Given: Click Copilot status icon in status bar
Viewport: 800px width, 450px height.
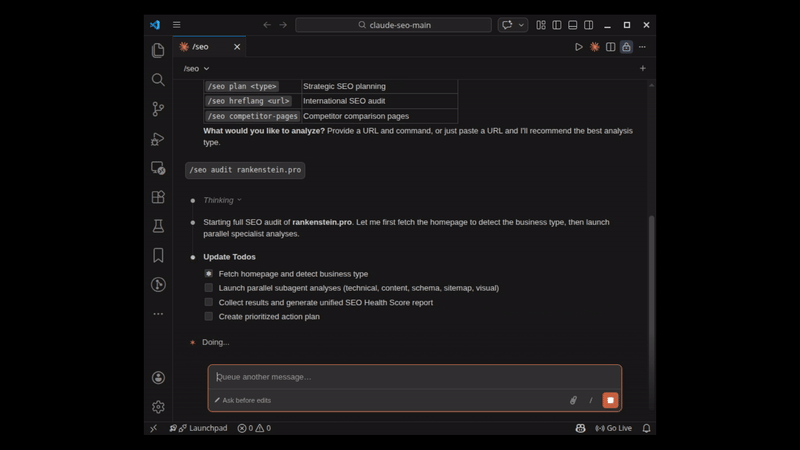Looking at the screenshot, I should click(580, 428).
